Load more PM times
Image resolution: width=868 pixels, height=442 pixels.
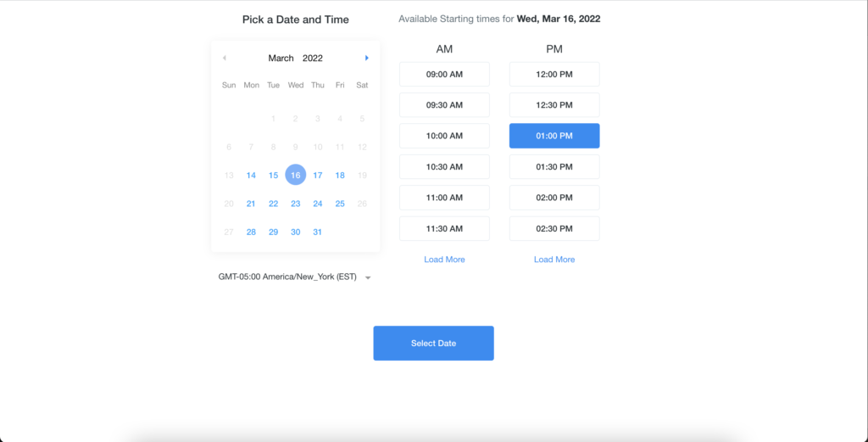click(554, 260)
